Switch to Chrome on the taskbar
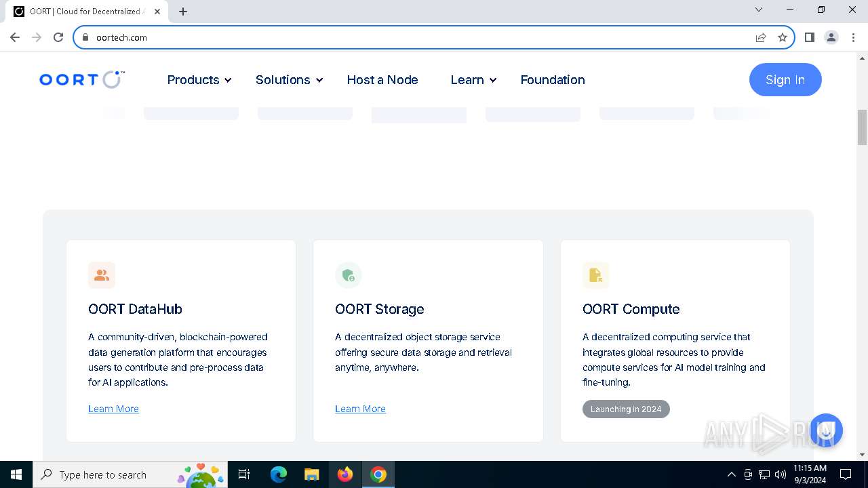This screenshot has height=488, width=868. [x=378, y=474]
